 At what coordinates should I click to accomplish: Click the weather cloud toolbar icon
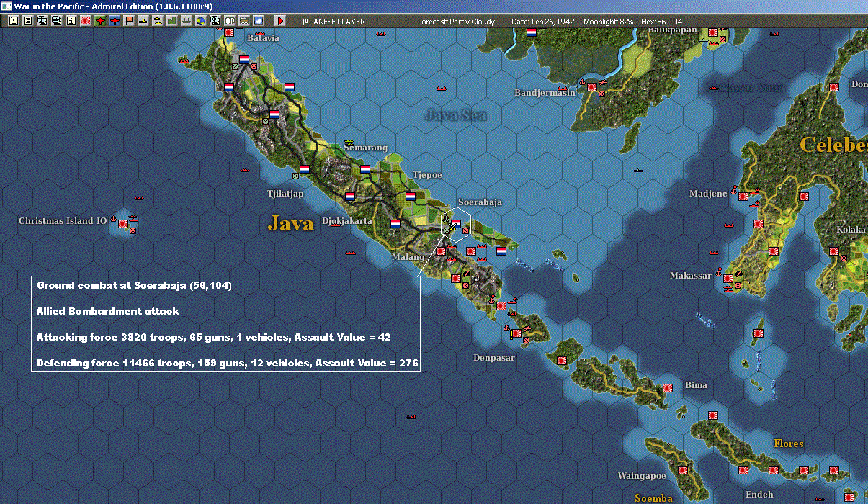[x=259, y=21]
